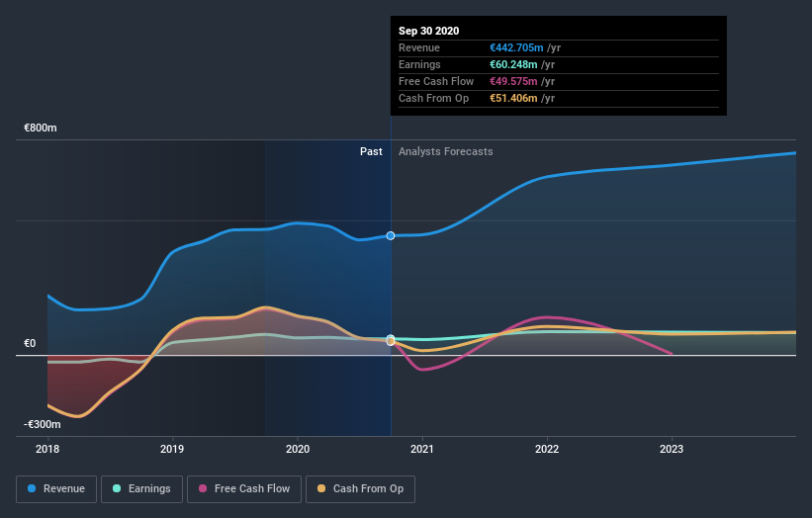Viewport: 812px width, 518px height.
Task: Click the 2021 x-axis label
Action: point(422,449)
